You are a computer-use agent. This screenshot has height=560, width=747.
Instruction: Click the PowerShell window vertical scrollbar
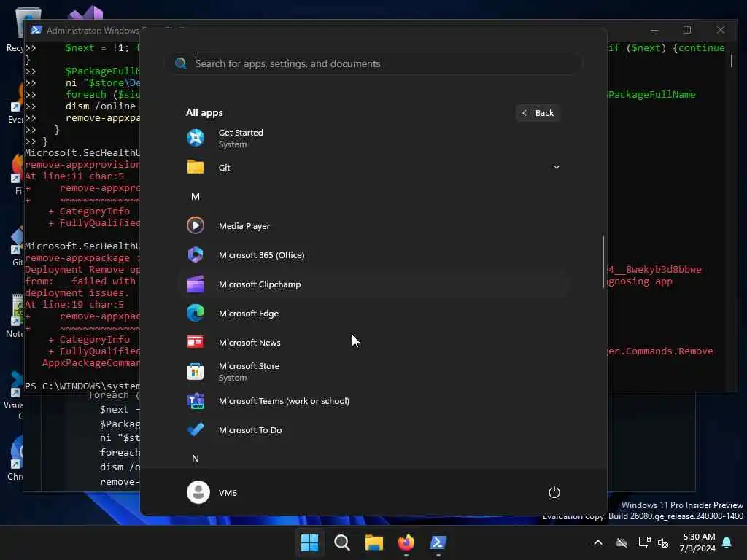click(x=732, y=61)
